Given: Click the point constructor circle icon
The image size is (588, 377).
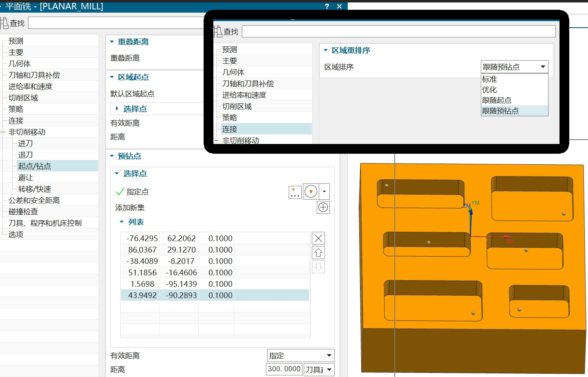Looking at the screenshot, I should coord(311,191).
